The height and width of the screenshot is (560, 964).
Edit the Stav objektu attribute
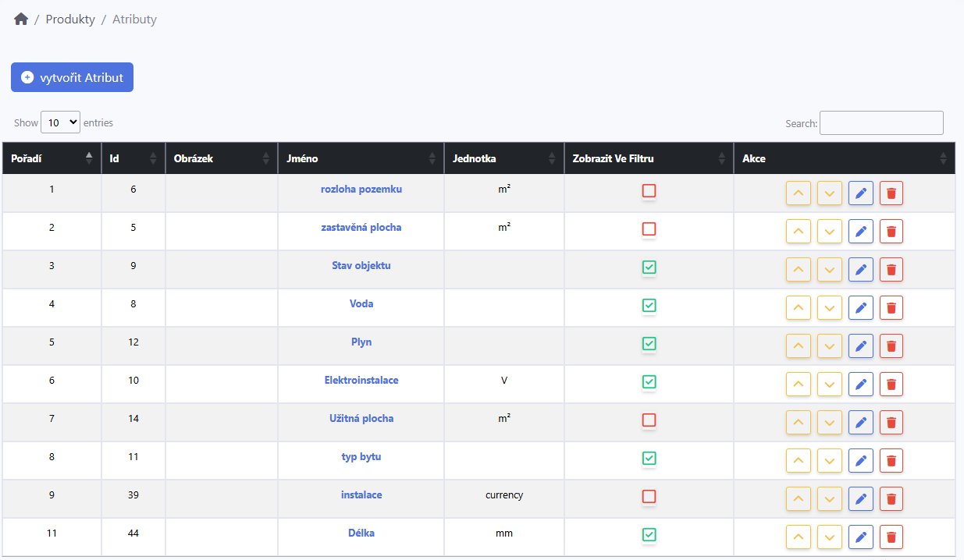click(x=860, y=269)
